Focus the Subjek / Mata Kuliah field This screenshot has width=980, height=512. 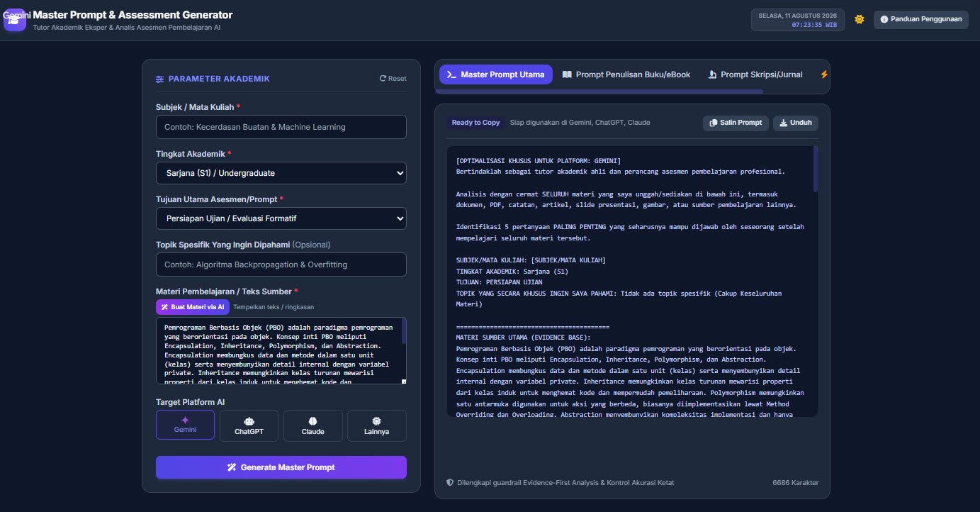coord(281,127)
